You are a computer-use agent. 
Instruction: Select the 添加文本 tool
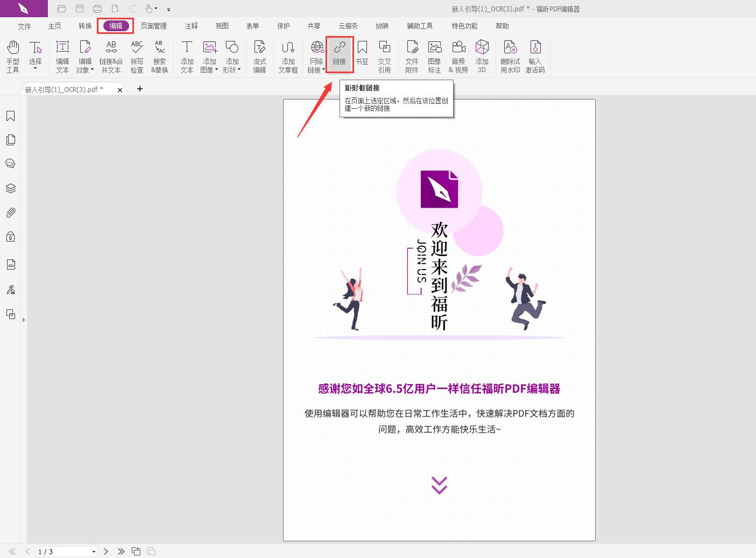pos(187,55)
